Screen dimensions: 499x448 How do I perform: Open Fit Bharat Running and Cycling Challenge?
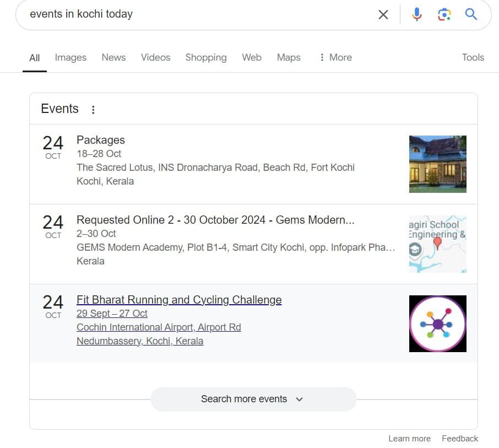179,300
